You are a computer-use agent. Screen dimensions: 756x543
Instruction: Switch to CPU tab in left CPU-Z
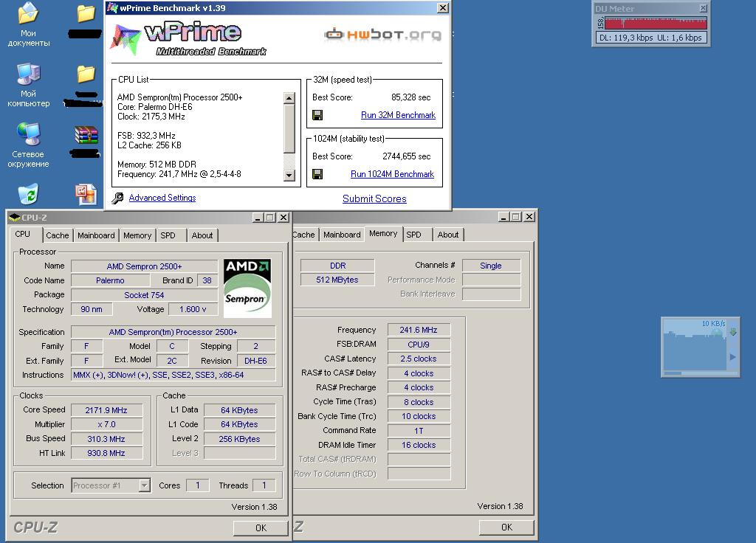22,234
